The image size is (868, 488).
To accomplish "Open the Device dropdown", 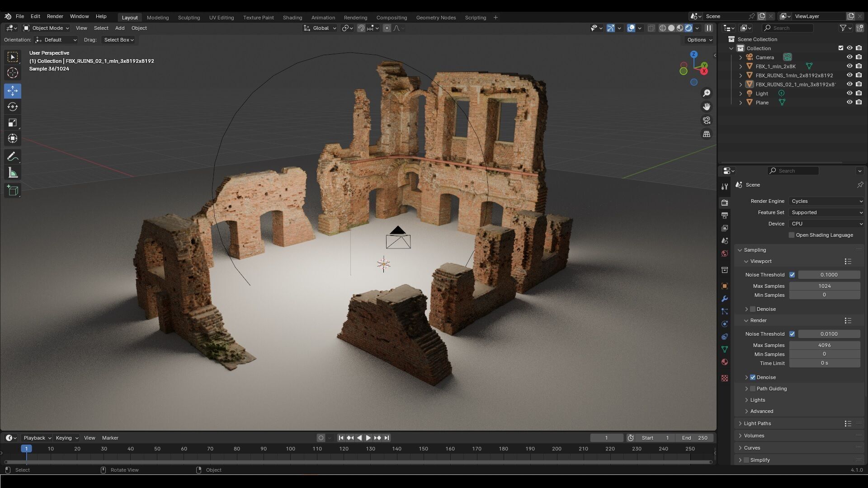I will pos(826,224).
